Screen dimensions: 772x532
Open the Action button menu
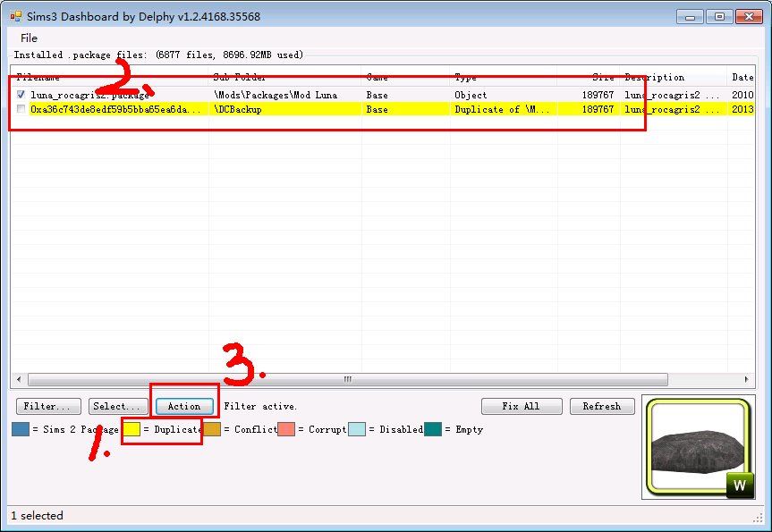pyautogui.click(x=184, y=406)
